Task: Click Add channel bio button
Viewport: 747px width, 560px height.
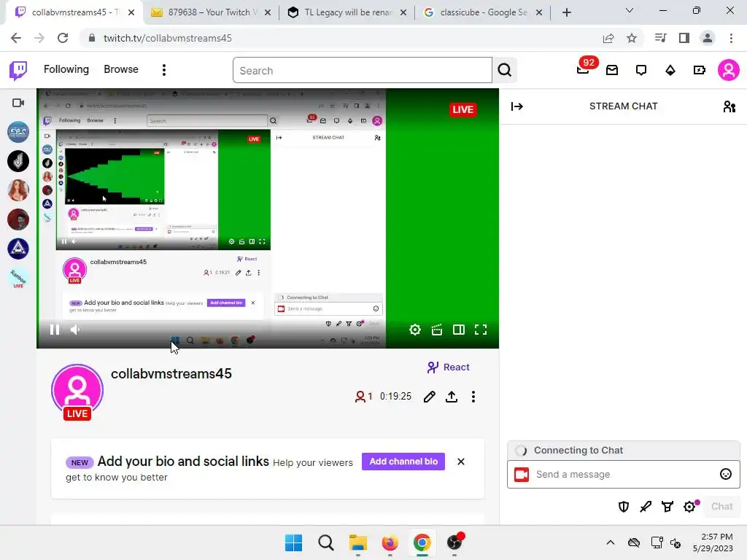Action: 403,462
